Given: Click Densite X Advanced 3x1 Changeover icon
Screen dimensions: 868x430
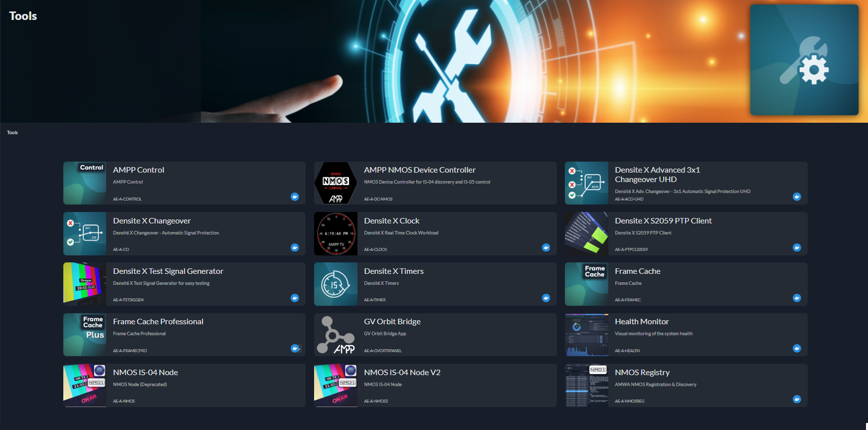Looking at the screenshot, I should tap(586, 183).
